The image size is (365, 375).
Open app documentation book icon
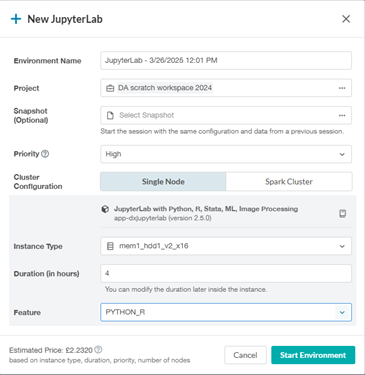342,213
